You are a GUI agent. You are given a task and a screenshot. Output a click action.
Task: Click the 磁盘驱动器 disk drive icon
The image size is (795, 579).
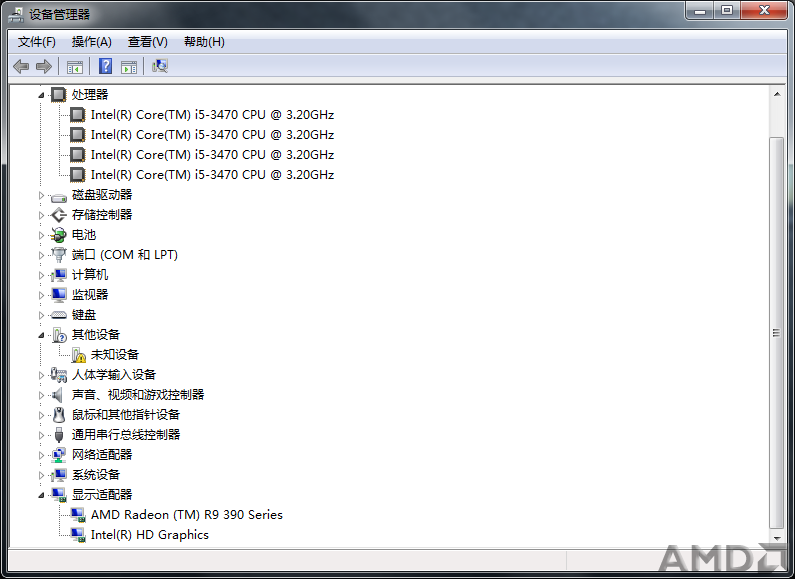point(59,196)
